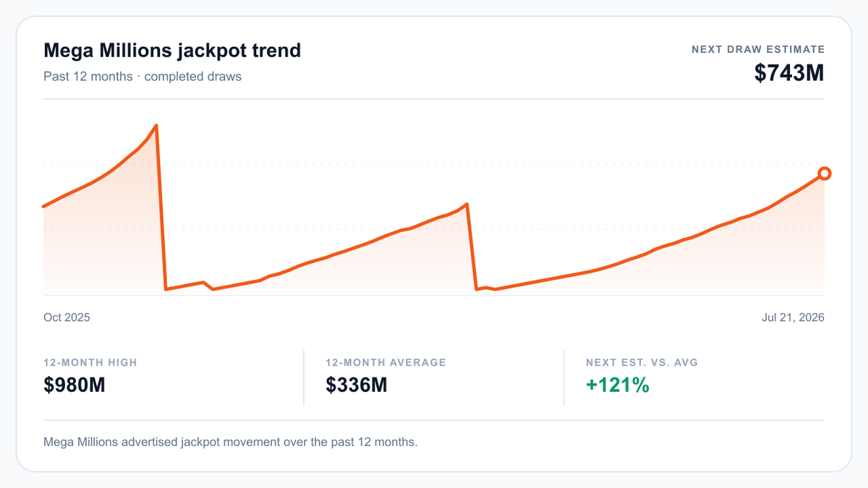This screenshot has width=868, height=488.
Task: Click the 12-MONTH AVERAGE label
Action: click(386, 362)
